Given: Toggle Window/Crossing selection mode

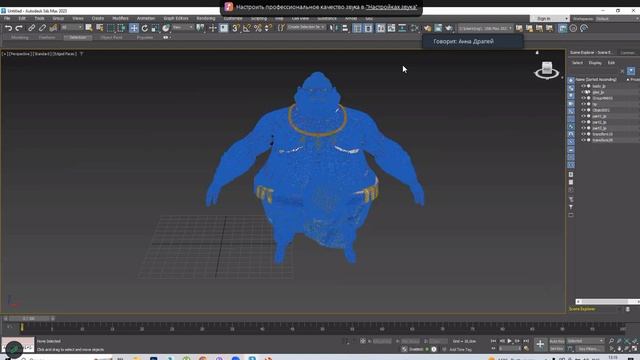Looking at the screenshot, I should click(122, 28).
